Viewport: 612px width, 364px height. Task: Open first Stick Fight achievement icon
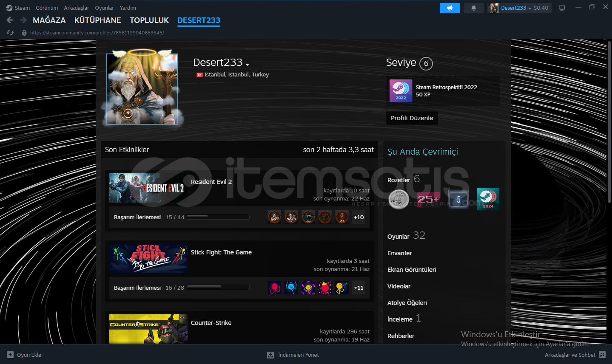point(274,288)
